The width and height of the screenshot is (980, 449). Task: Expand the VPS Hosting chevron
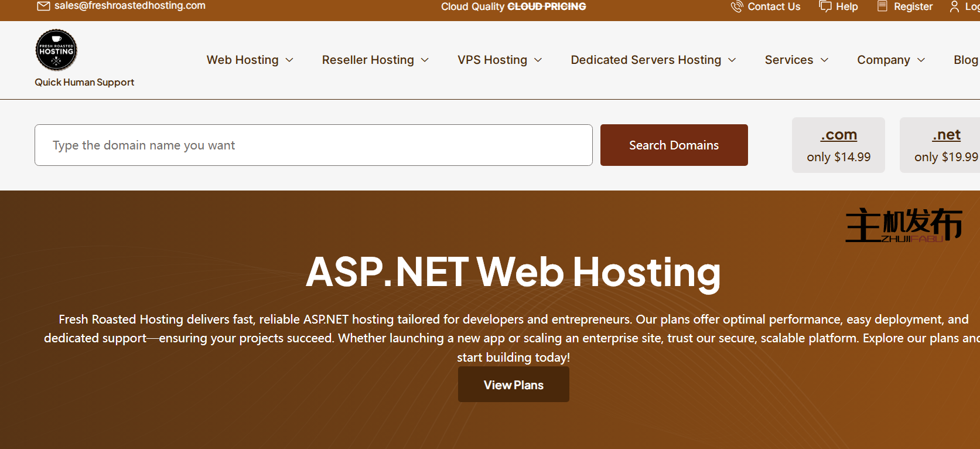538,60
